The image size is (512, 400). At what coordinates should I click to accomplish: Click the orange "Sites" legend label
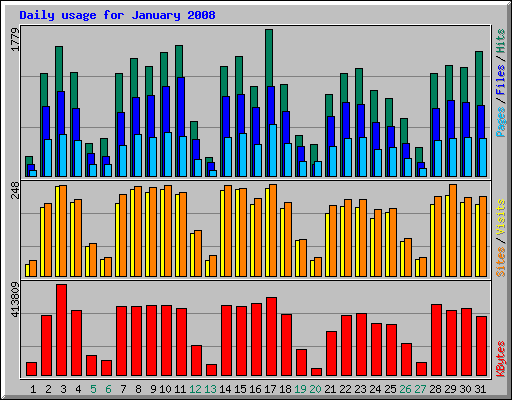tap(501, 262)
